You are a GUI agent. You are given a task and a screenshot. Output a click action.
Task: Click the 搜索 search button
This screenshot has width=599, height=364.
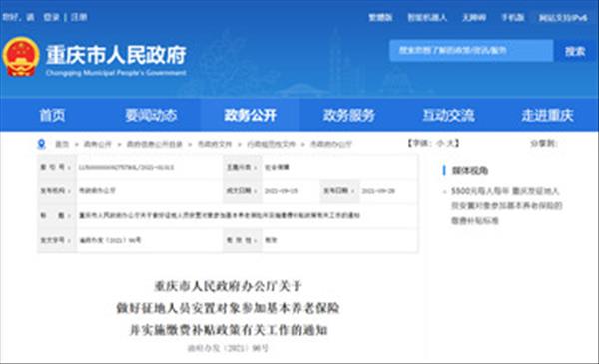[x=575, y=51]
